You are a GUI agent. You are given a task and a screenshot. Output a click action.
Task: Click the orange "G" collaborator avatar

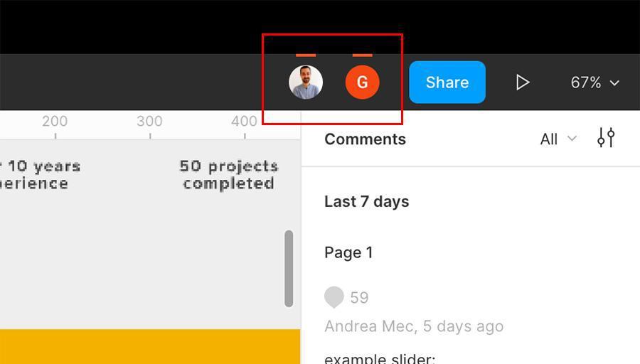362,82
